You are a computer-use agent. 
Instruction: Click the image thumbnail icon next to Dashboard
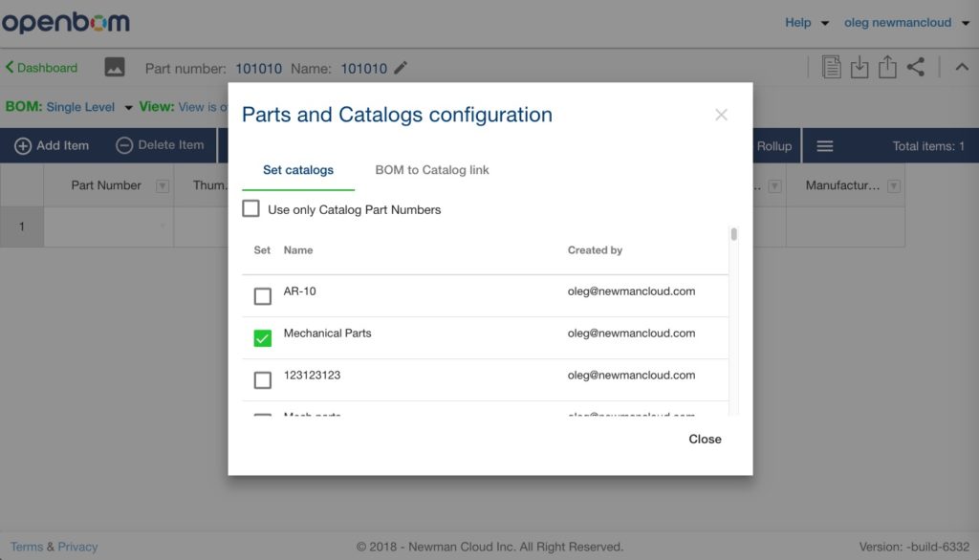pyautogui.click(x=115, y=68)
